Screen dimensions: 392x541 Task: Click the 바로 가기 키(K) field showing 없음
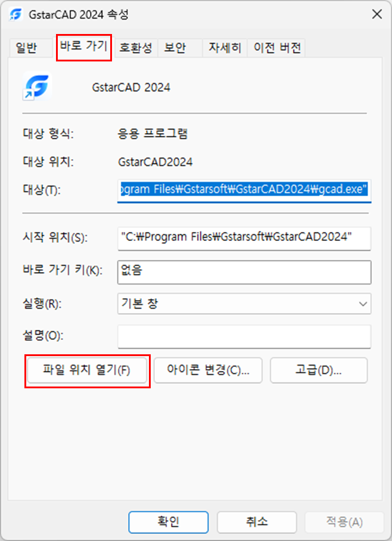244,272
